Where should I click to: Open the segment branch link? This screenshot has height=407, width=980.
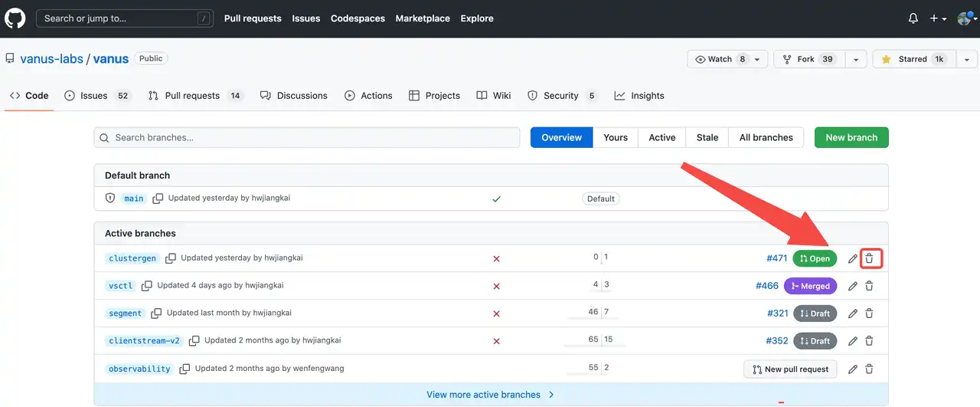pos(126,313)
